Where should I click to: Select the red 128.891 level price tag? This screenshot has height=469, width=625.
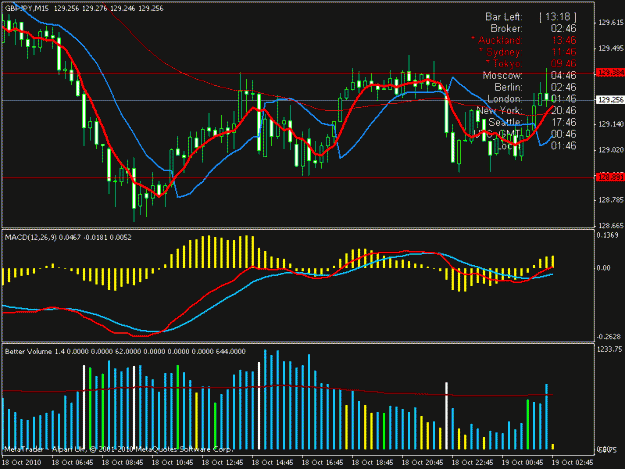tap(610, 177)
